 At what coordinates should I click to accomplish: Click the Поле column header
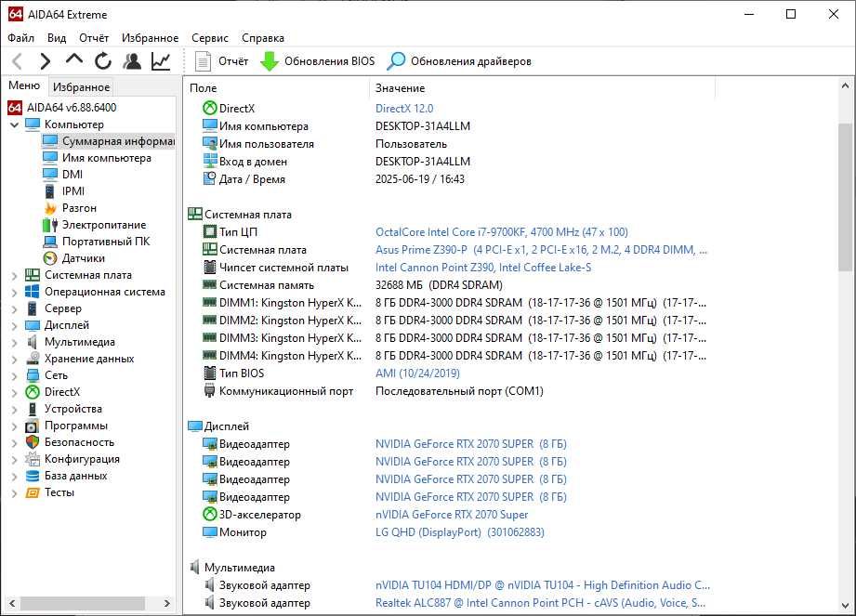[x=277, y=88]
